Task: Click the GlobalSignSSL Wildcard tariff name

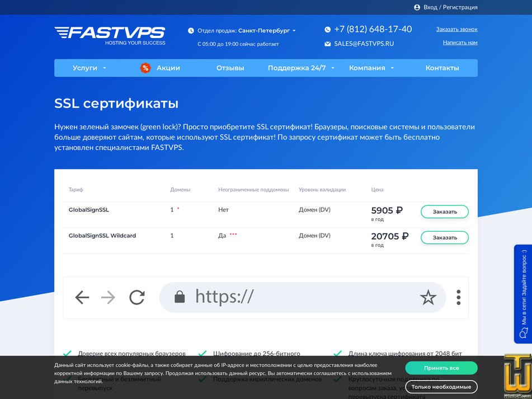Action: coord(102,236)
